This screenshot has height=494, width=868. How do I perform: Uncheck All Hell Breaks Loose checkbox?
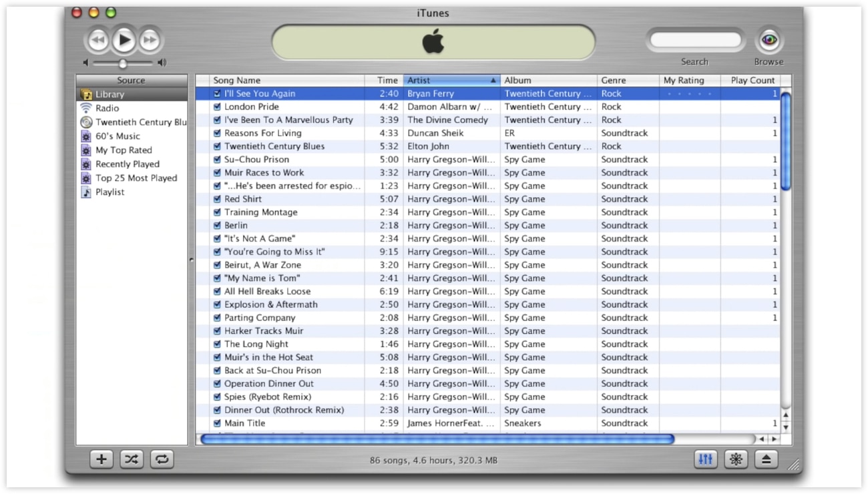tap(217, 291)
